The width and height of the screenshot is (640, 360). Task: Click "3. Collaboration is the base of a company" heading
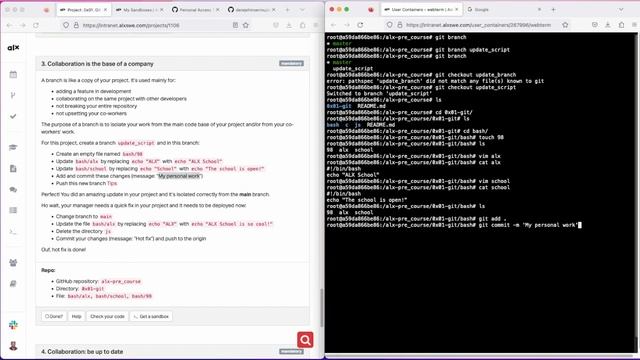tap(97, 64)
